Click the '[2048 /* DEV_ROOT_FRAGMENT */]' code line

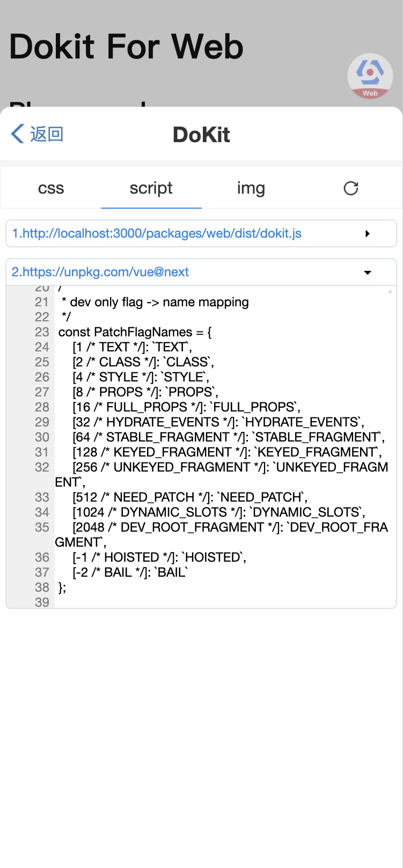pyautogui.click(x=222, y=534)
